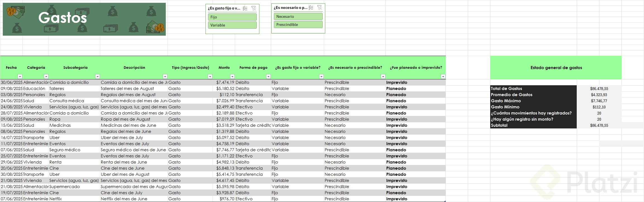Clear filter on the necesario slicer

click(x=319, y=8)
